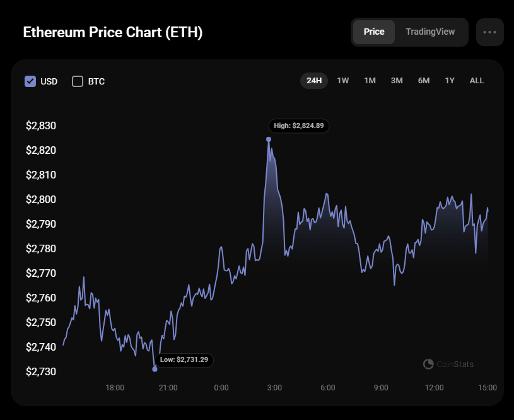Click the 0:00 time axis label
This screenshot has height=420, width=514.
(x=221, y=387)
